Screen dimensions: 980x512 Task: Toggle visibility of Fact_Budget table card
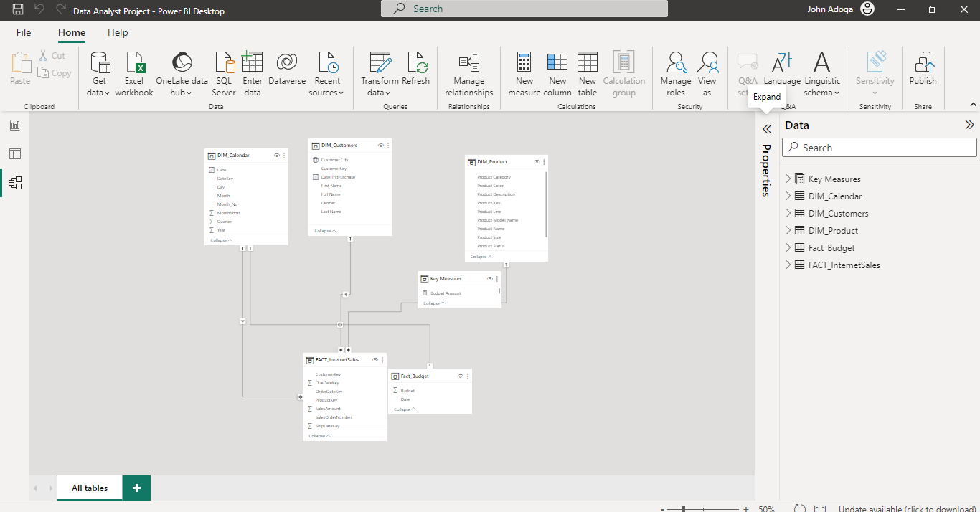click(461, 376)
